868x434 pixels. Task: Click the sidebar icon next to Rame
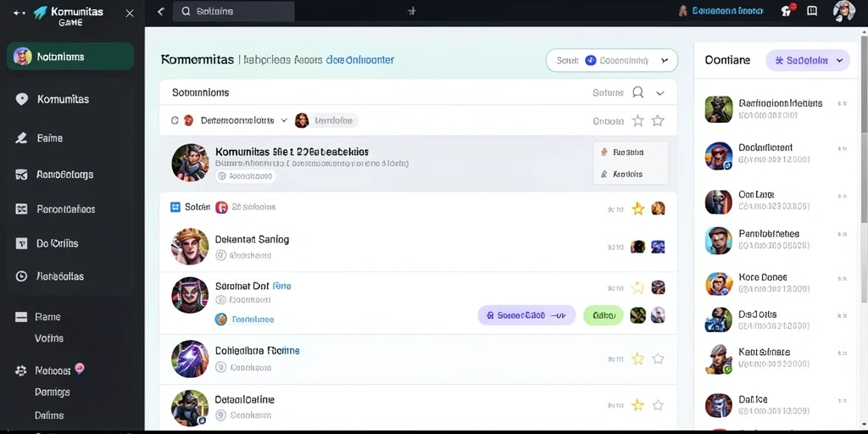point(21,317)
